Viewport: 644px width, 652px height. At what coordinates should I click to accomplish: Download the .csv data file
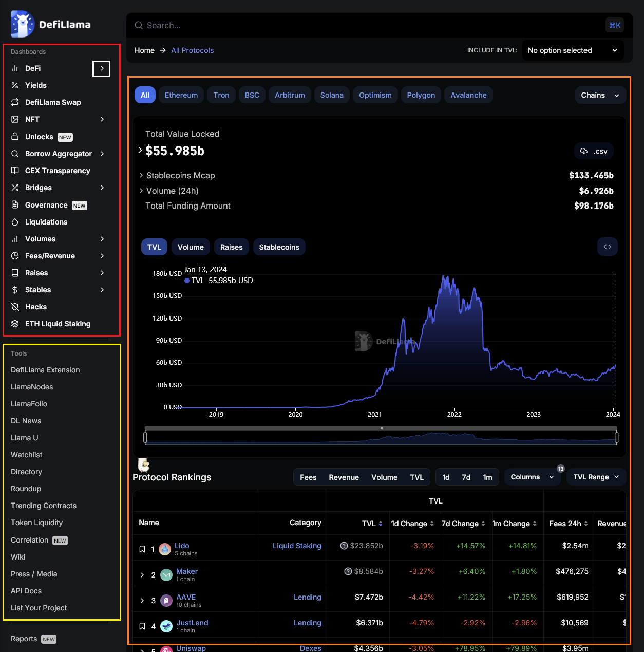pyautogui.click(x=594, y=151)
